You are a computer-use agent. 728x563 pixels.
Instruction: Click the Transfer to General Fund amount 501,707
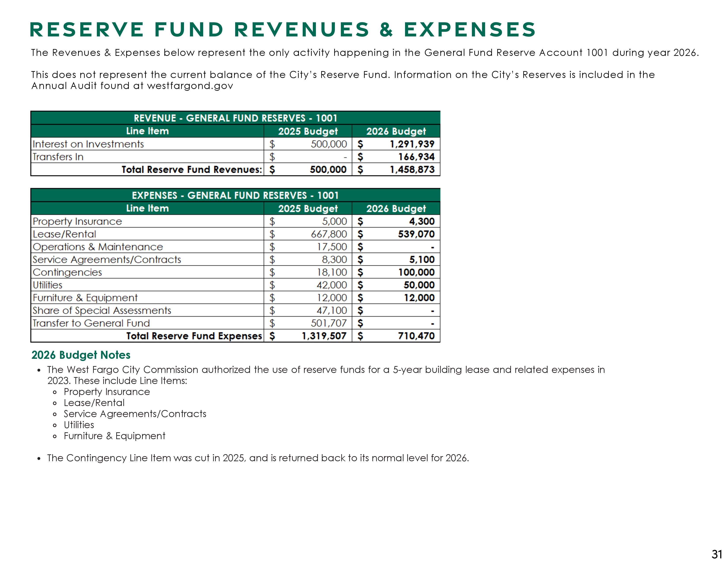[329, 323]
